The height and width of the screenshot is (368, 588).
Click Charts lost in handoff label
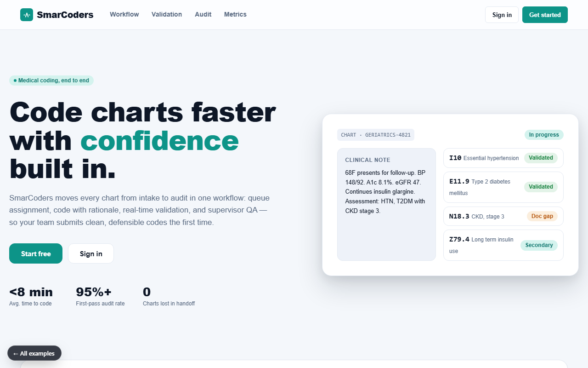pos(169,304)
